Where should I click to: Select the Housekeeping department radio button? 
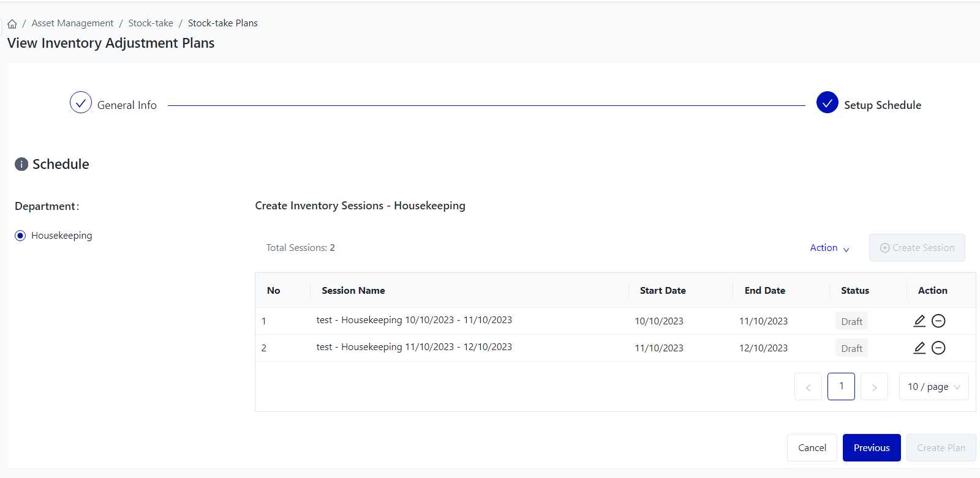point(20,236)
